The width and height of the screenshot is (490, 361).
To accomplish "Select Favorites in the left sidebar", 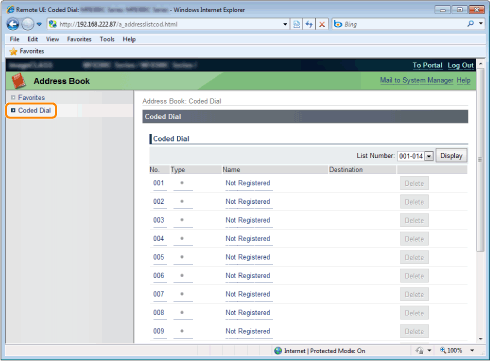I will tap(31, 97).
